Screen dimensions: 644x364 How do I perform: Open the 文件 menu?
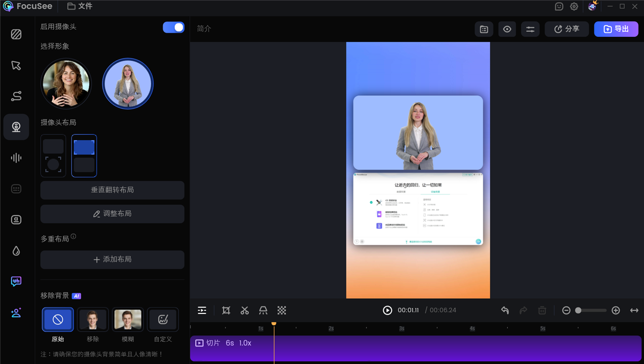pyautogui.click(x=80, y=6)
